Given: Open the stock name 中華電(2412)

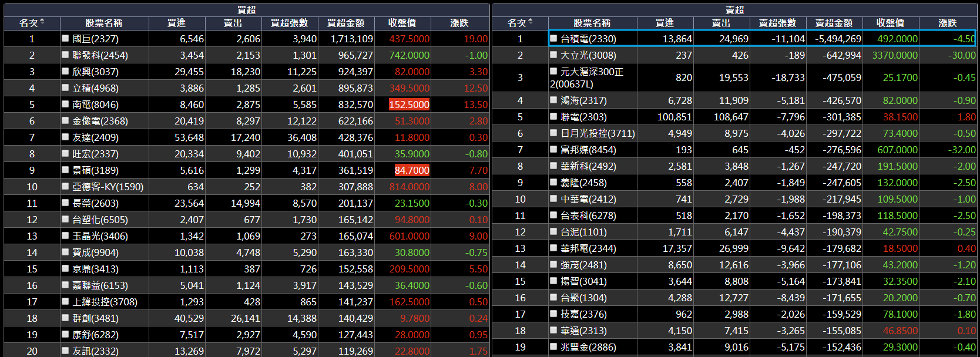Looking at the screenshot, I should pyautogui.click(x=588, y=199).
